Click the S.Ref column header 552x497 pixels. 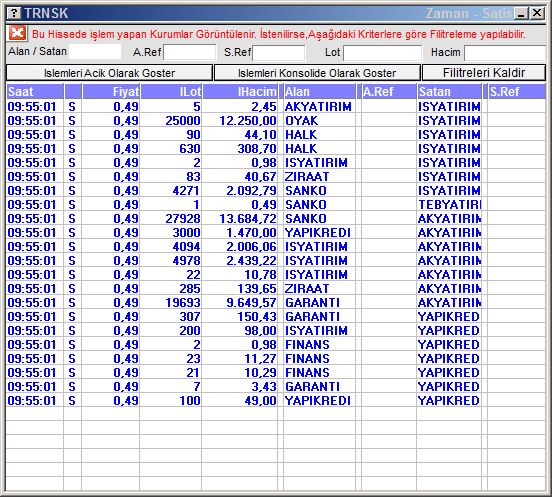coord(517,92)
